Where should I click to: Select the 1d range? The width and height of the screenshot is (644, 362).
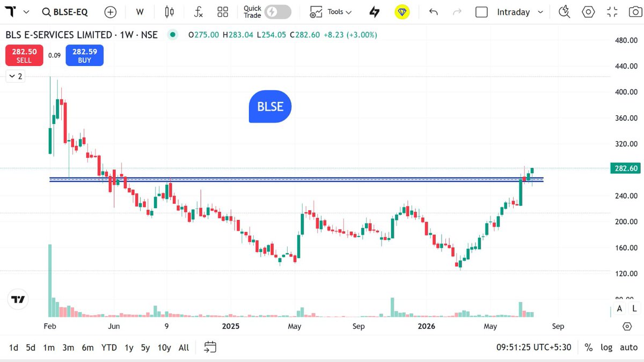[x=13, y=348]
